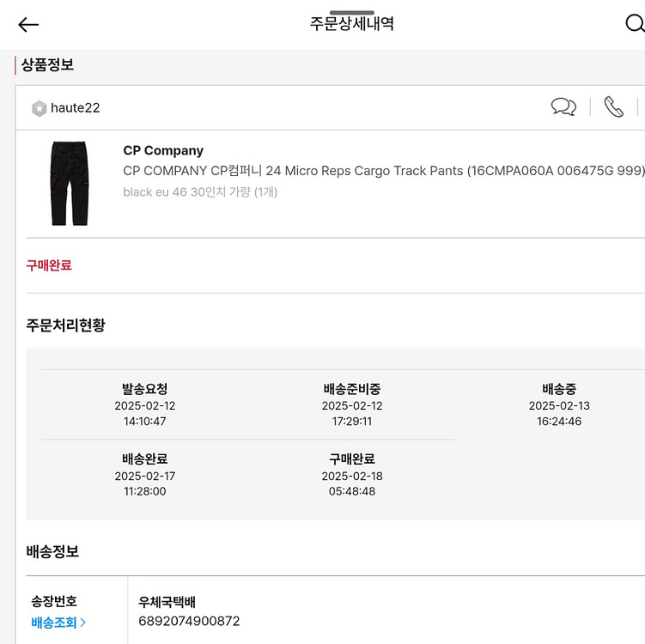Select courier name 우체국택배

coord(167,602)
